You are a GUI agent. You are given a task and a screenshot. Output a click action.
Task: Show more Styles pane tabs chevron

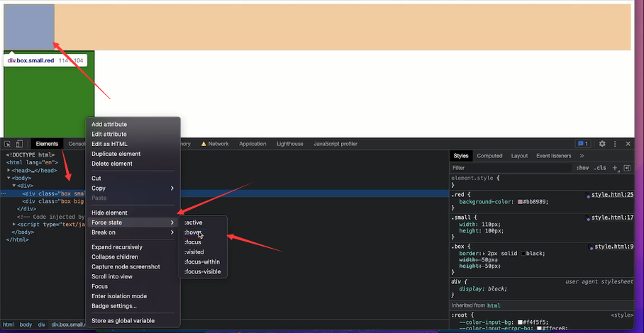[582, 156]
